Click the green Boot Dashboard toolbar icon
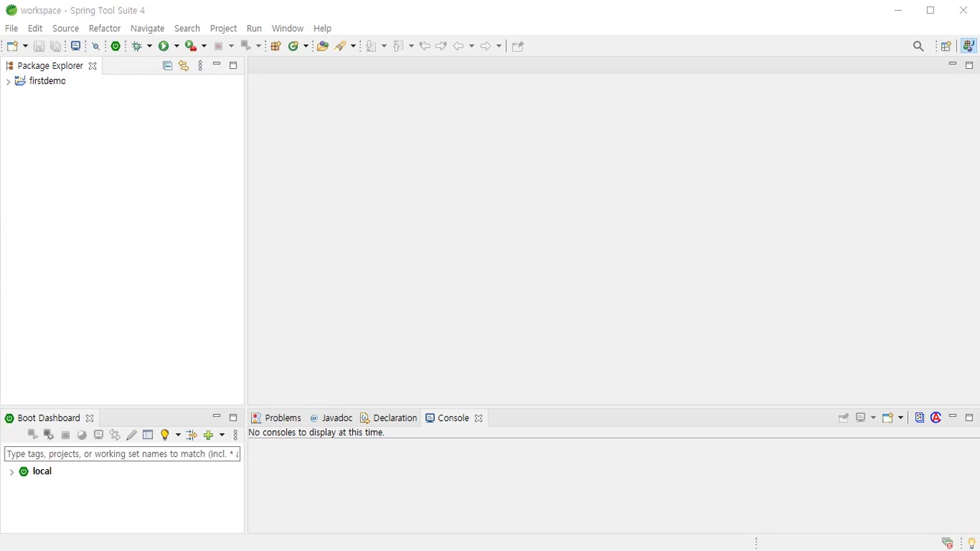Image resolution: width=980 pixels, height=551 pixels. click(x=116, y=46)
